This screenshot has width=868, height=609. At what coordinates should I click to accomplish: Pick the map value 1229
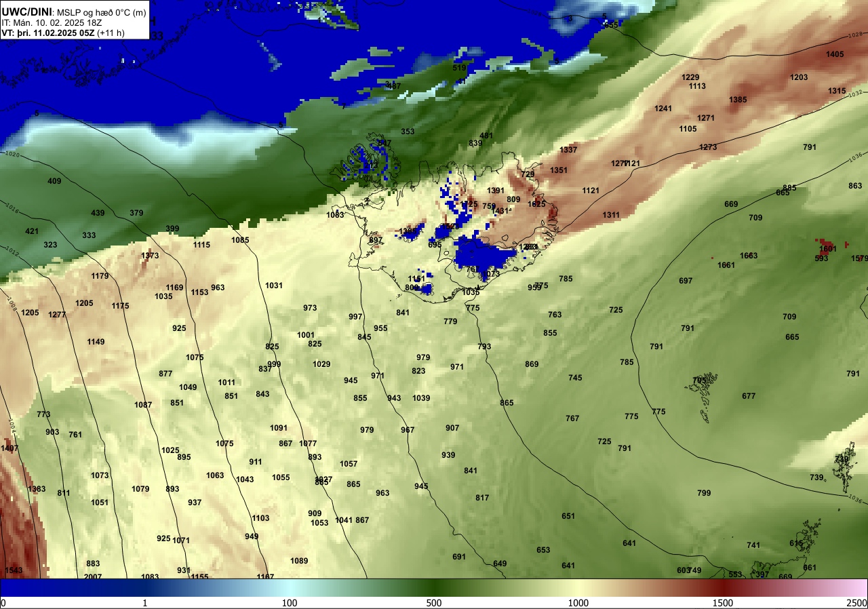(690, 77)
